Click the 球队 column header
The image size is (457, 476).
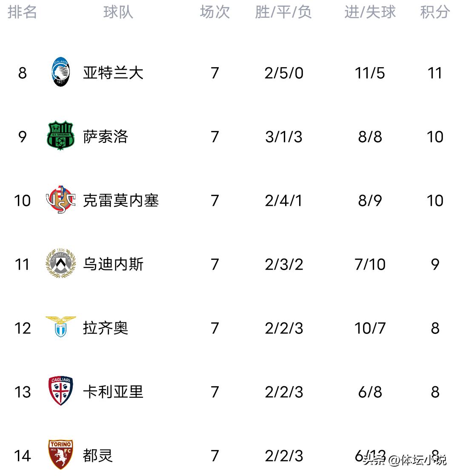click(118, 12)
